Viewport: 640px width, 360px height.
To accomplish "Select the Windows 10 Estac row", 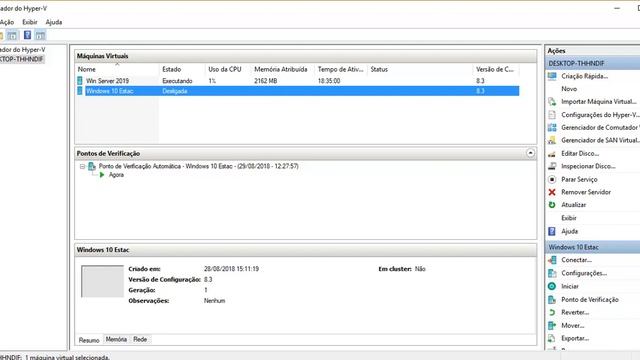I will pos(298,91).
